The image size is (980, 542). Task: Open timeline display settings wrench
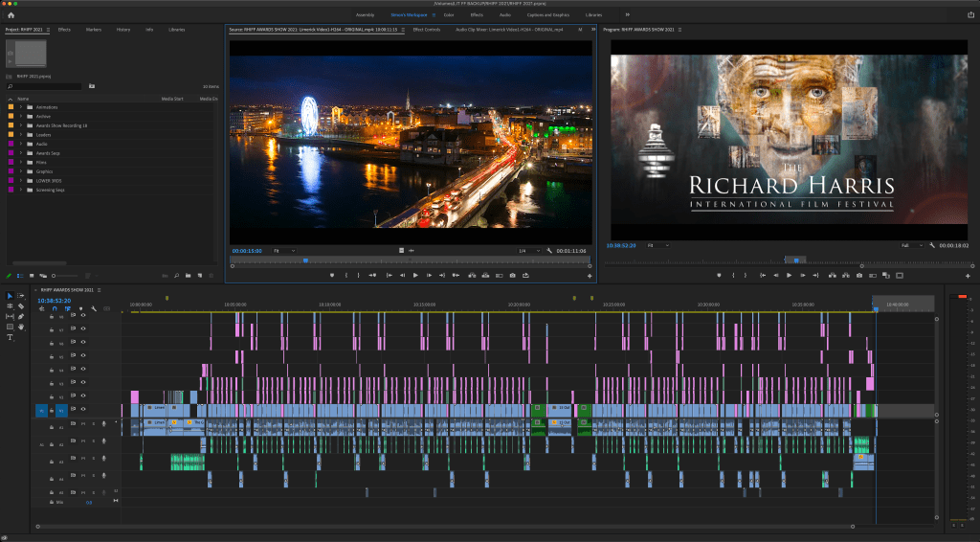(94, 309)
